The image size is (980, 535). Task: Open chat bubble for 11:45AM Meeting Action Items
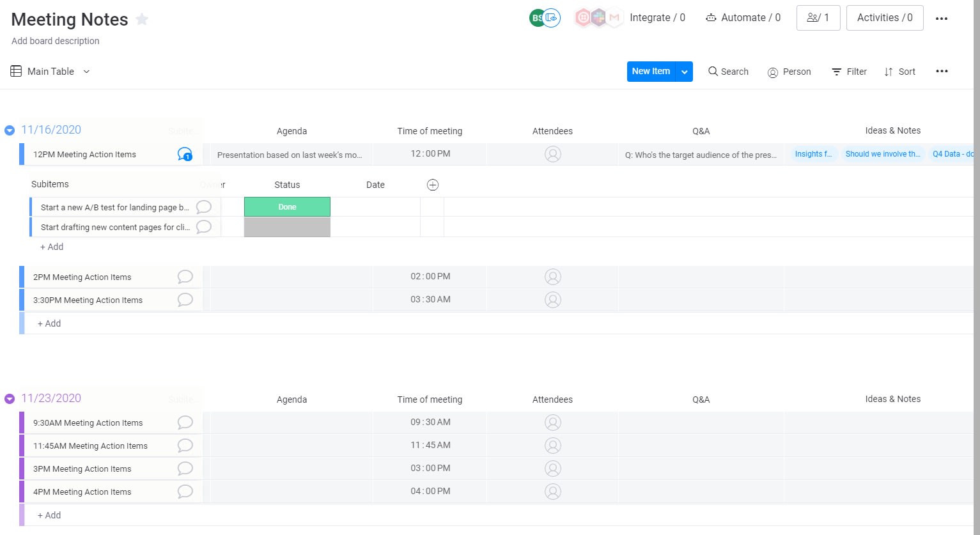[x=185, y=446]
